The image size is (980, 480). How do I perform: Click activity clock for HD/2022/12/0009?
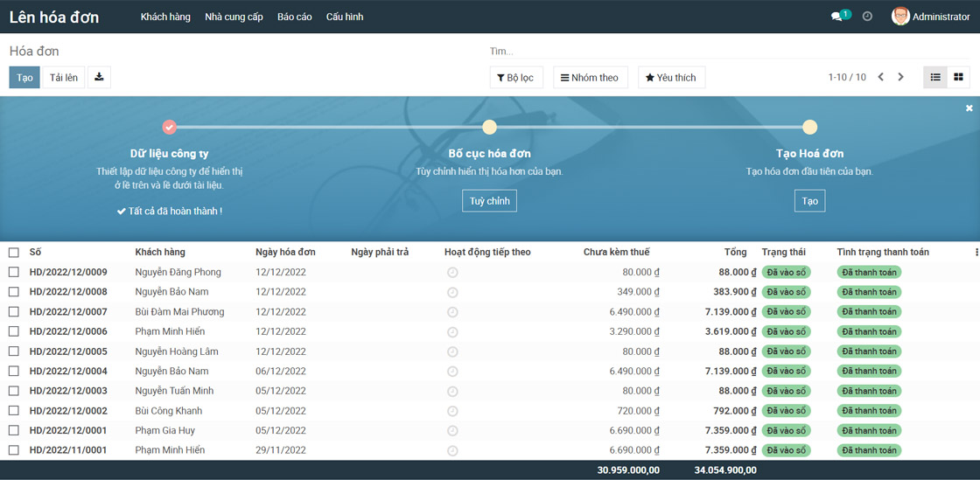[x=452, y=273]
